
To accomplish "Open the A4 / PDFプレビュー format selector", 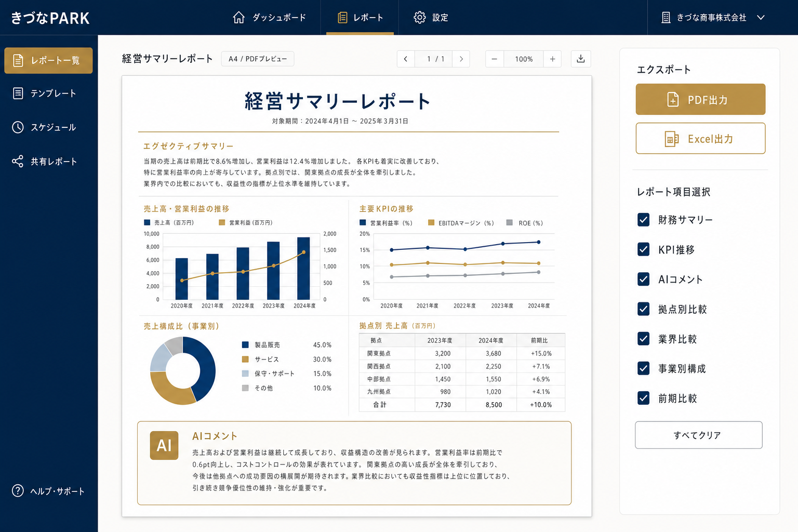I will tap(258, 59).
